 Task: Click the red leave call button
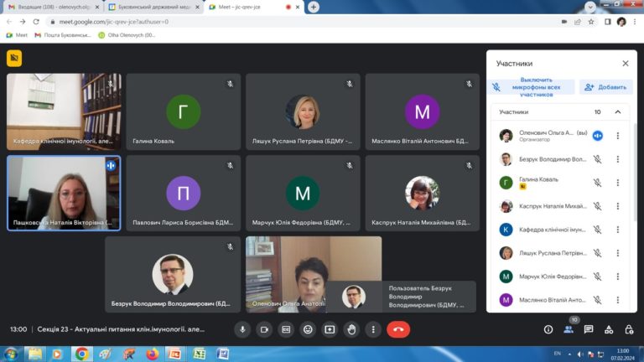coord(398,329)
